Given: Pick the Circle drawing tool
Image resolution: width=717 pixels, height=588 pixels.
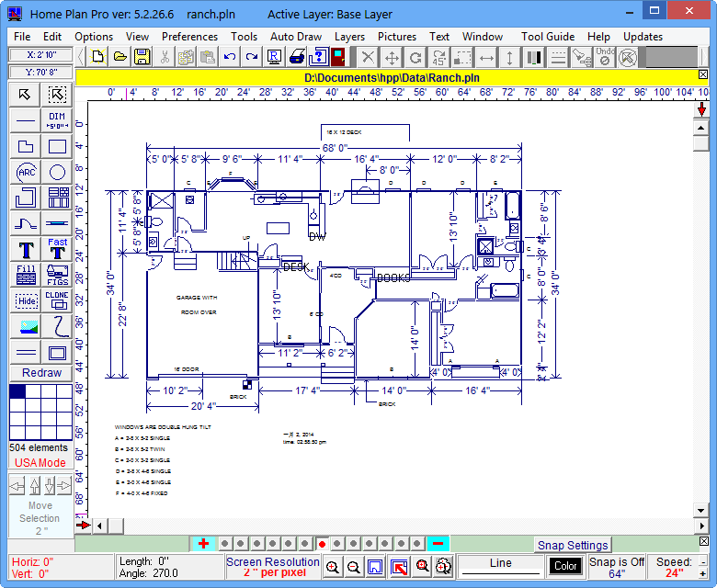Looking at the screenshot, I should point(57,172).
